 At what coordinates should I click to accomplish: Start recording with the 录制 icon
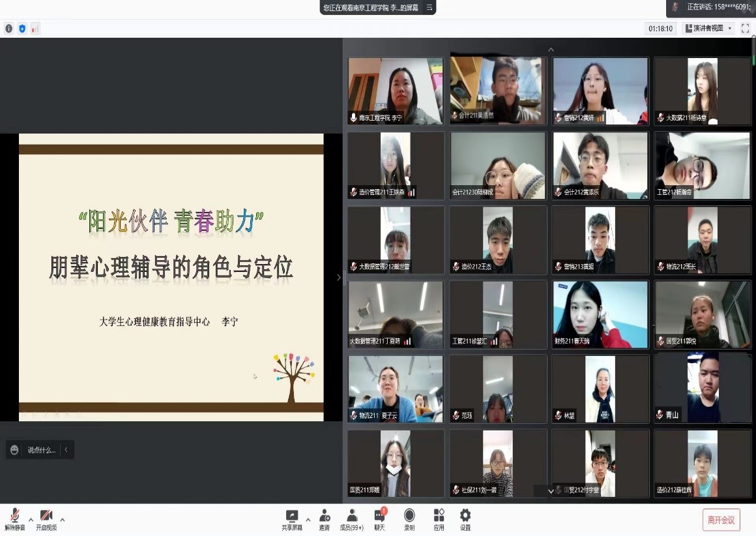409,516
